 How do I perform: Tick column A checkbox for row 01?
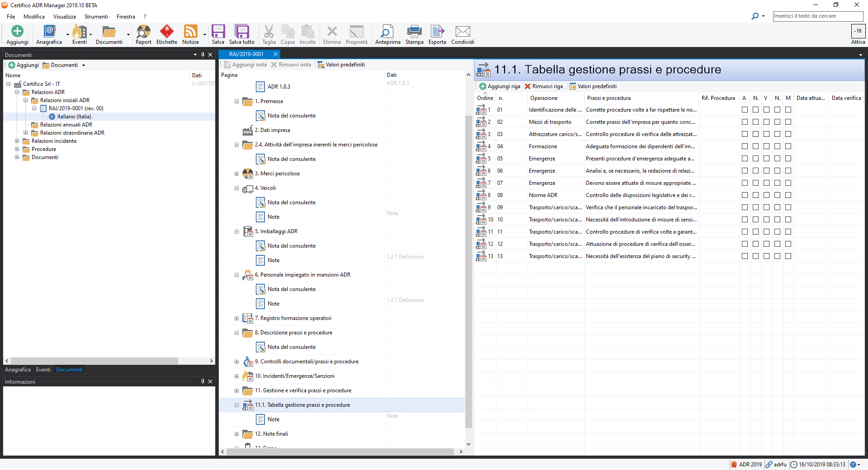click(745, 110)
